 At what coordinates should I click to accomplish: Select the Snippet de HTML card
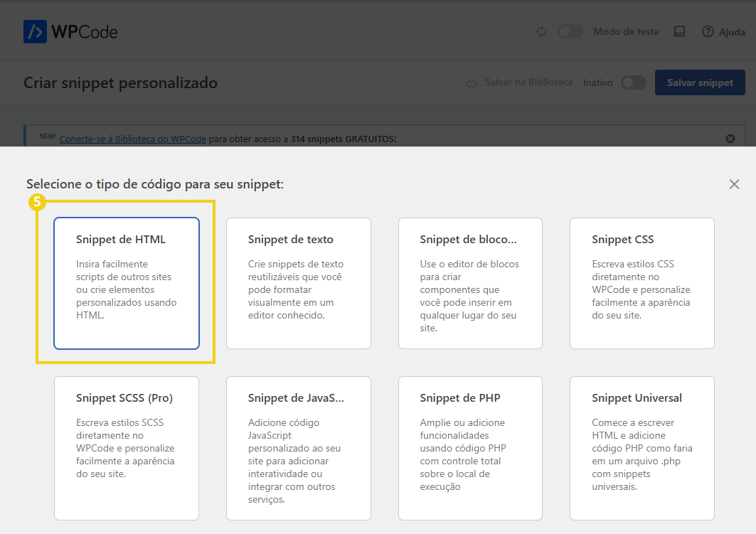[x=127, y=284]
